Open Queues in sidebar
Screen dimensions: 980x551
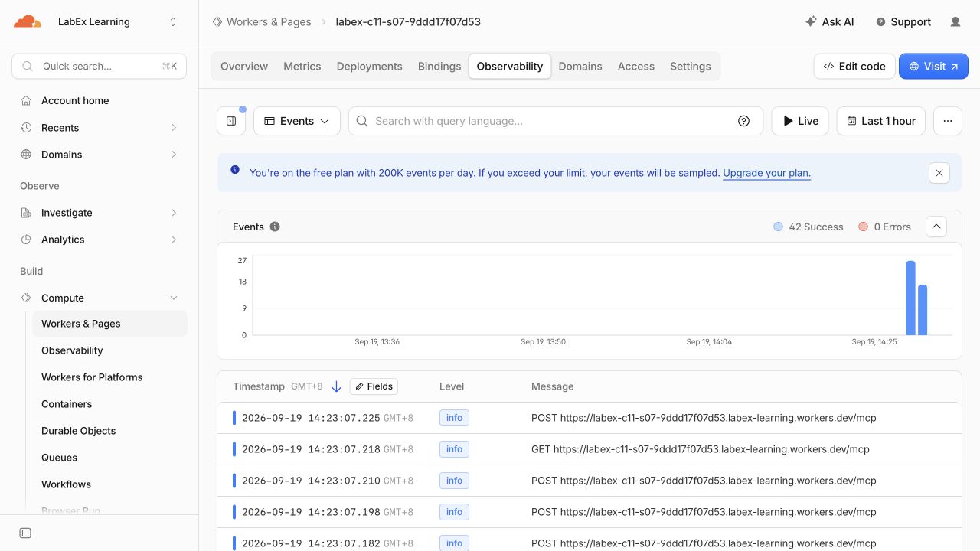(x=59, y=457)
